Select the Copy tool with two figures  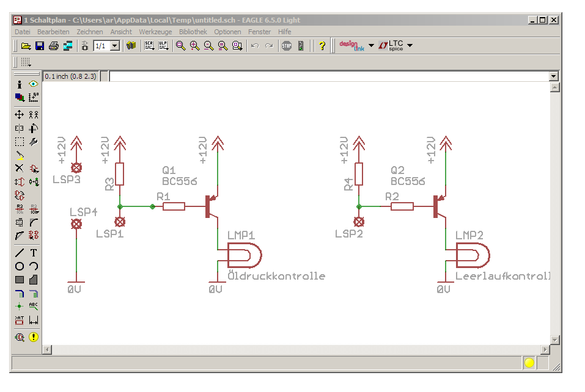34,114
